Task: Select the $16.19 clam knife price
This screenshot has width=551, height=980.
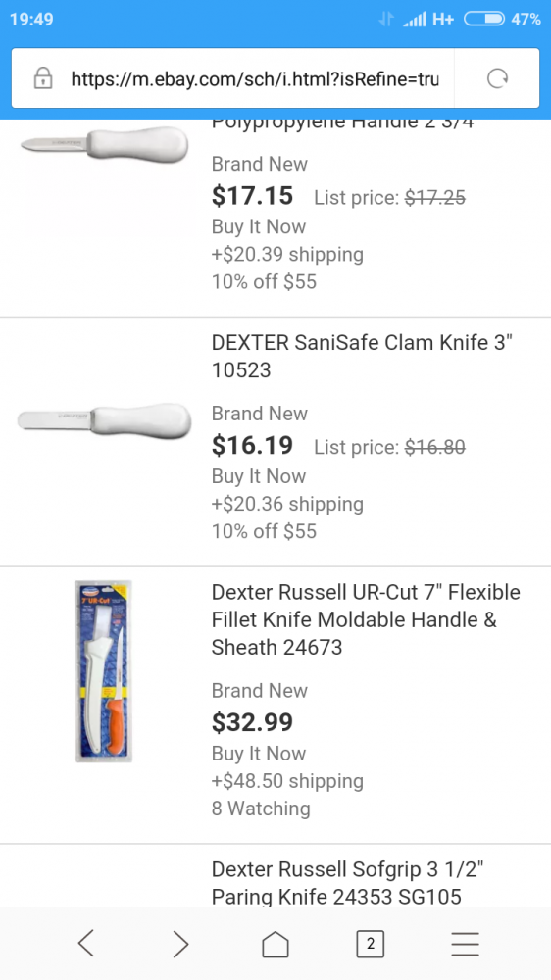Action: (x=252, y=445)
